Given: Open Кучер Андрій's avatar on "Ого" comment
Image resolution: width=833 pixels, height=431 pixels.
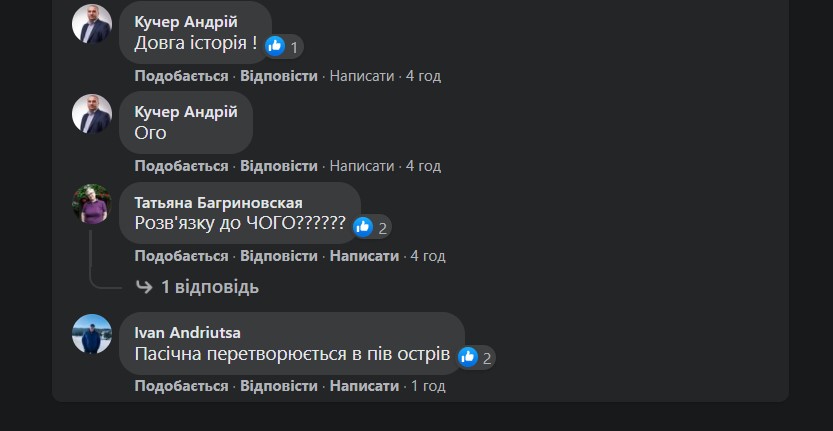Looking at the screenshot, I should pos(92,114).
